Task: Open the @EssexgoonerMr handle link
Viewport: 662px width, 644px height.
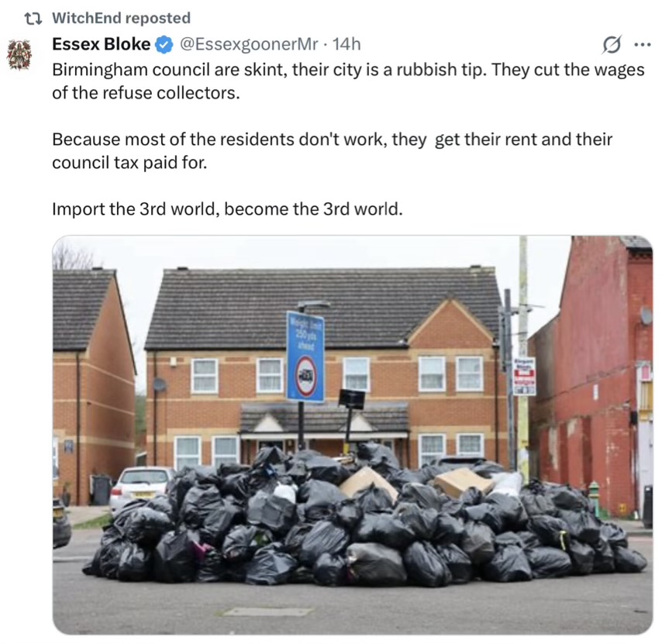Action: coord(249,44)
